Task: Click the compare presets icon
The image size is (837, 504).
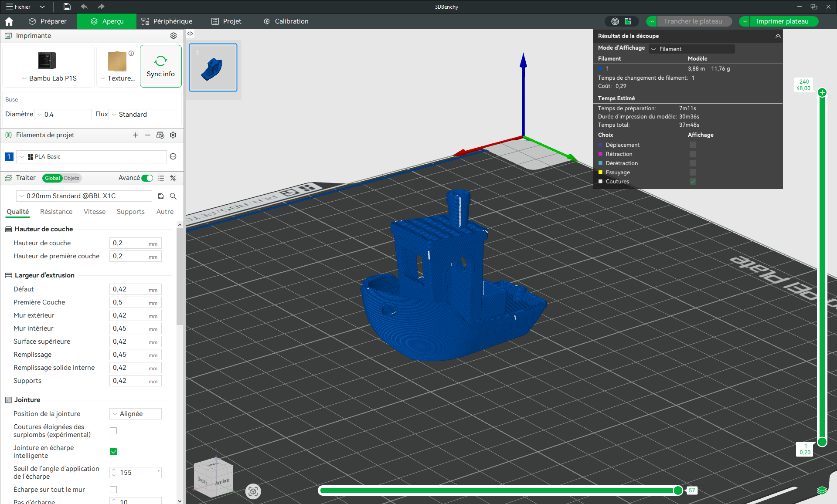Action: (x=173, y=178)
